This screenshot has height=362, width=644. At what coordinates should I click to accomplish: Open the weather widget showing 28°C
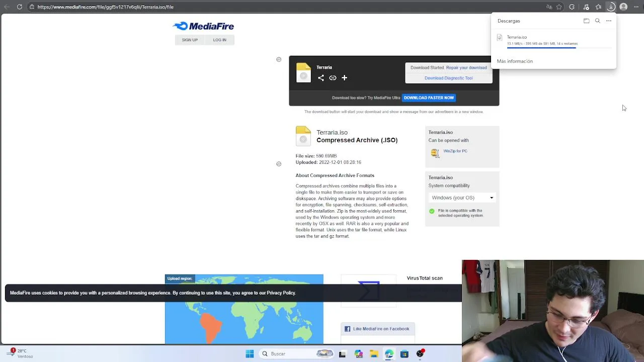click(x=20, y=353)
